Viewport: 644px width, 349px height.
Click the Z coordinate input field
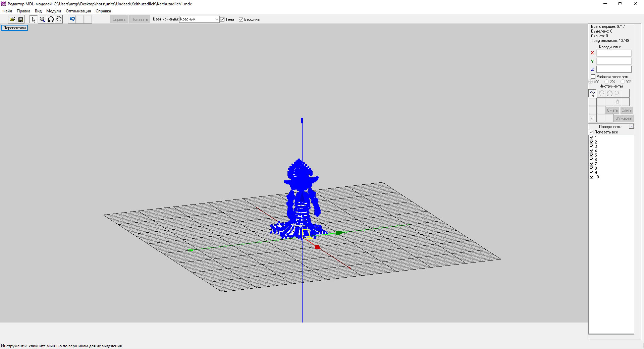(x=614, y=69)
